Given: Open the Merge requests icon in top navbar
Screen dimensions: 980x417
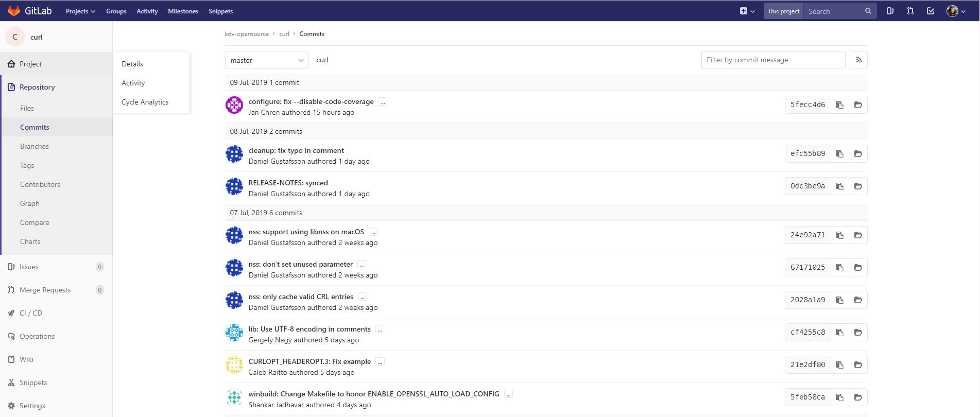Looking at the screenshot, I should coord(910,11).
